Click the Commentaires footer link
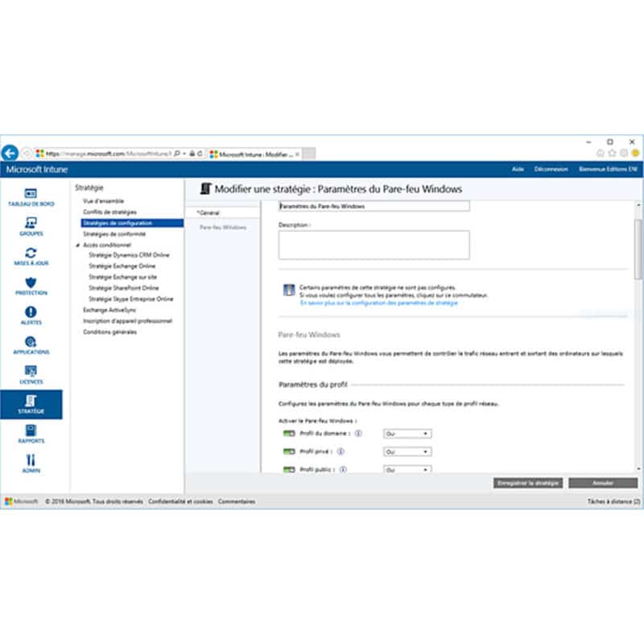This screenshot has width=644, height=644. (237, 502)
